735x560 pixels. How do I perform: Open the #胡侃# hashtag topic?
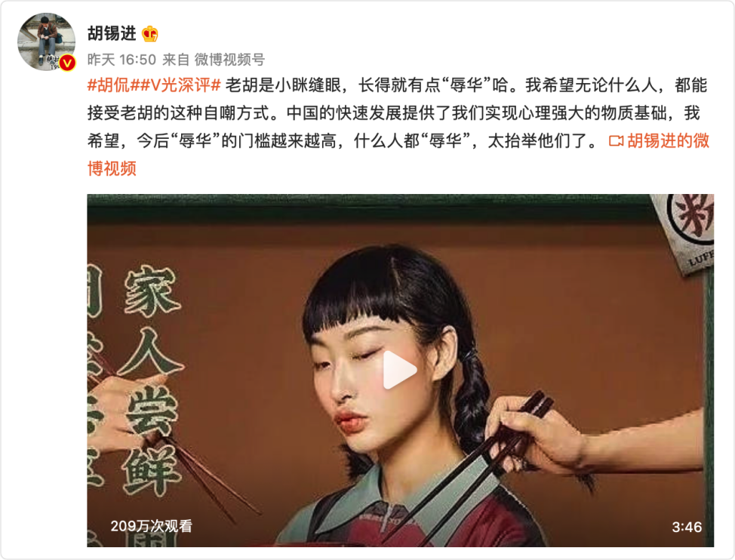(109, 85)
